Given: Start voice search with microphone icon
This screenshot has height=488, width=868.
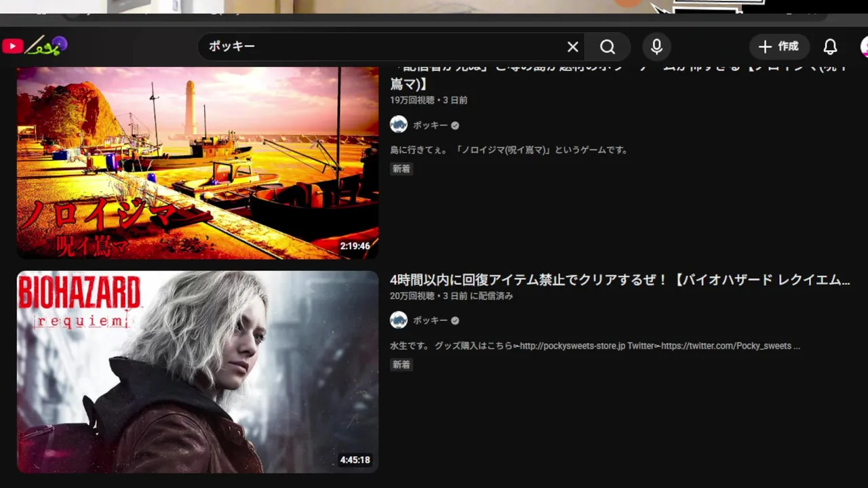Looking at the screenshot, I should tap(656, 47).
